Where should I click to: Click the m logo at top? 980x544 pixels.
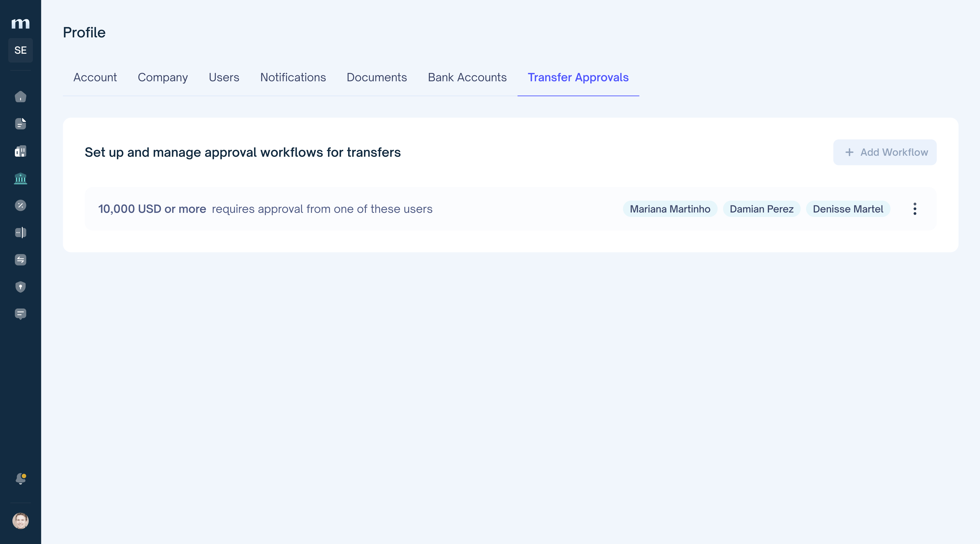tap(21, 24)
